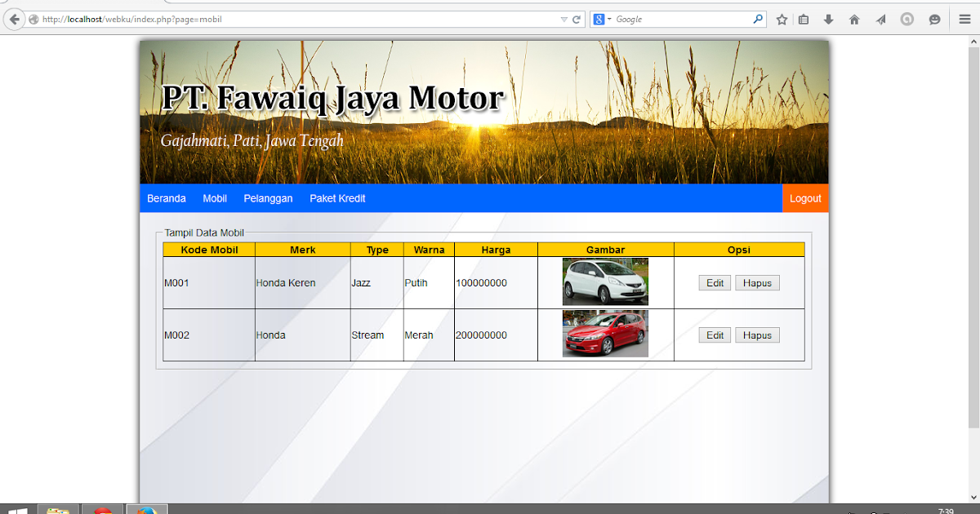This screenshot has width=980, height=514.
Task: Click the Google search input field
Action: pyautogui.click(x=682, y=19)
